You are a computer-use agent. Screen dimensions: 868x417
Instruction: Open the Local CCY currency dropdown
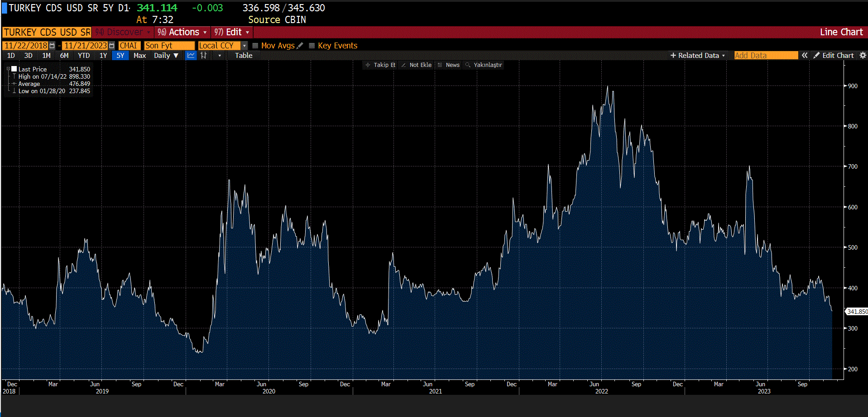245,46
